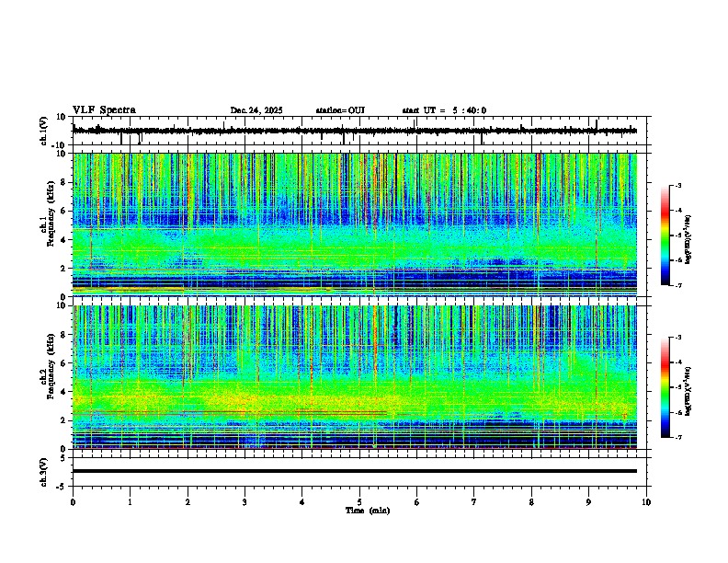Click the "4" kHz tick on ch.1 frequency axis
Image resolution: width=728 pixels, height=563 pixels.
click(x=63, y=240)
